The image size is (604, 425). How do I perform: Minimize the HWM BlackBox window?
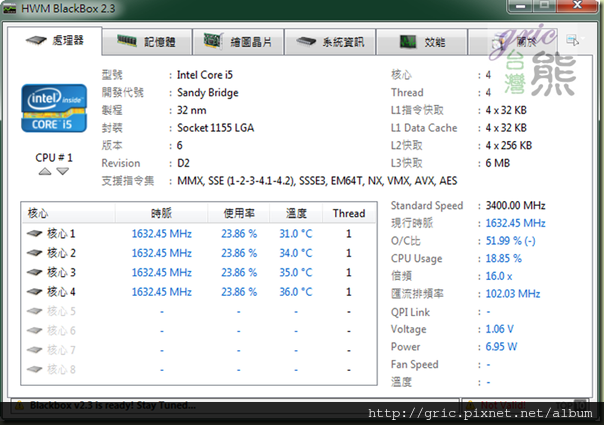coord(521,5)
